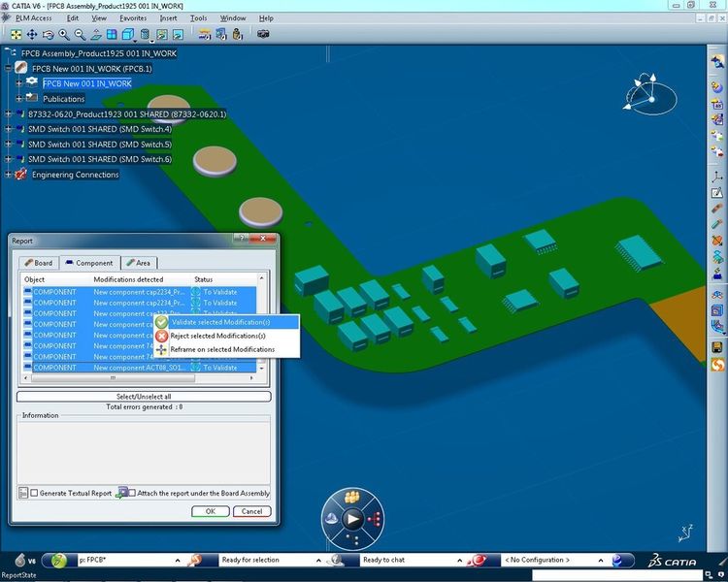Choose Reject selected Modifications(s)
The width and height of the screenshot is (728, 582).
point(226,336)
